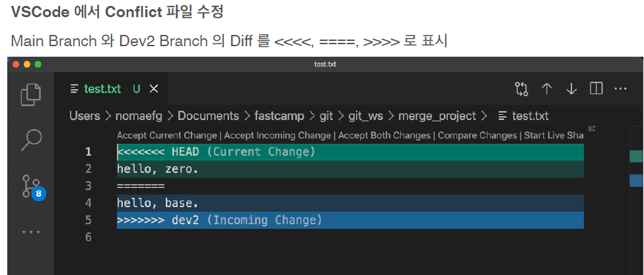Split the editor to the right
Image resolution: width=644 pixels, height=275 pixels.
tap(596, 88)
